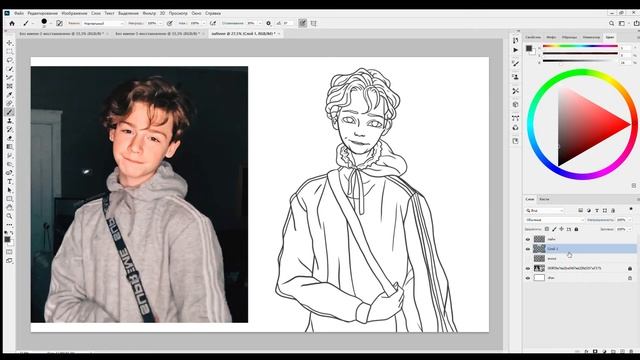Viewport: 640px width, 360px height.
Task: Open search icon at top right
Action: click(x=611, y=23)
